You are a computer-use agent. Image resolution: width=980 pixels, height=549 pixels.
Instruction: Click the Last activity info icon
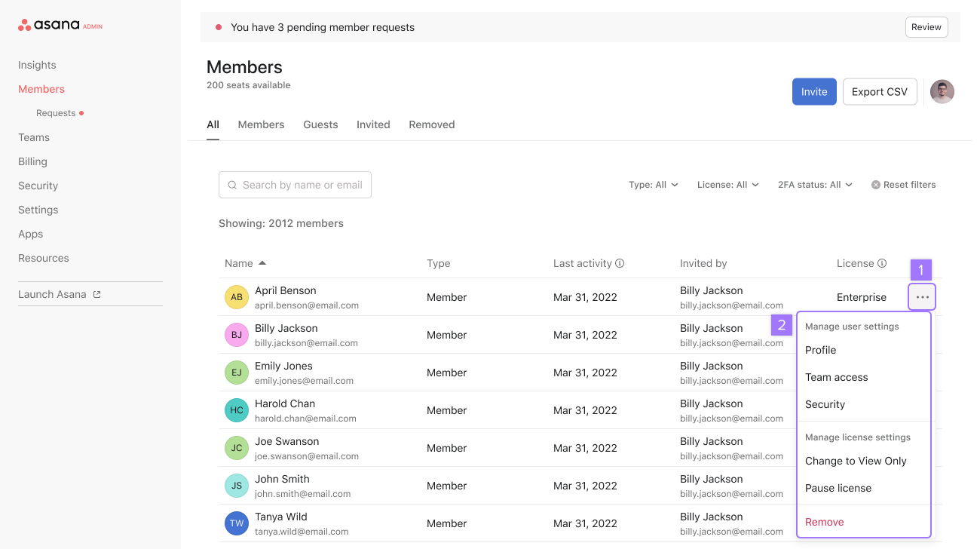click(620, 262)
